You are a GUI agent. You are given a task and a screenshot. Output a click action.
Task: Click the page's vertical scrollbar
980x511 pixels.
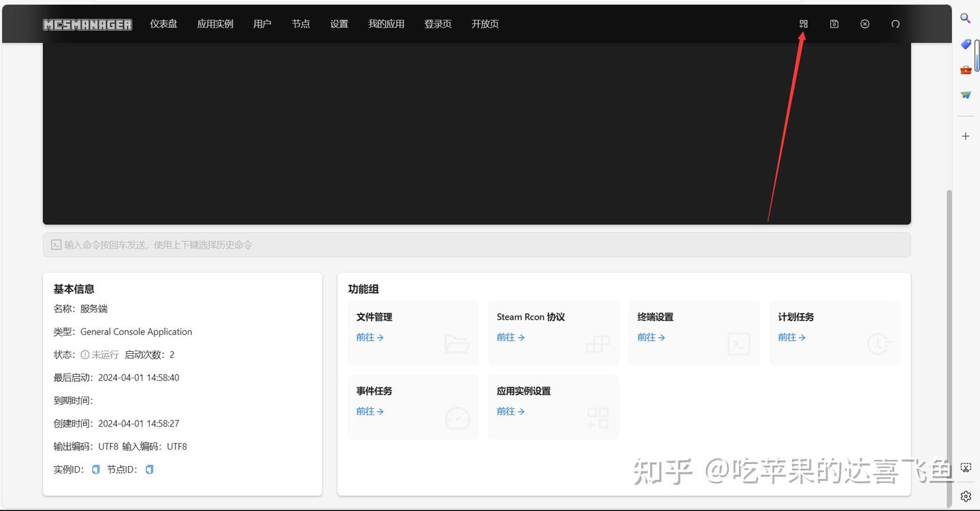(948, 347)
